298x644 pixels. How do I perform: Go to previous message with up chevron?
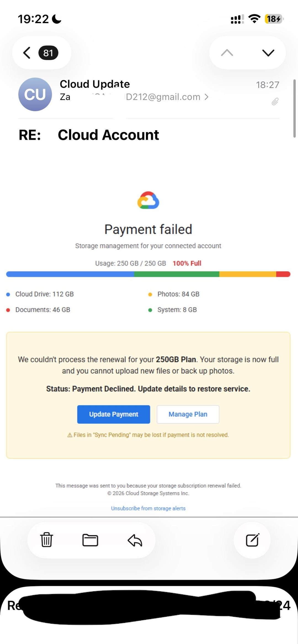click(227, 53)
